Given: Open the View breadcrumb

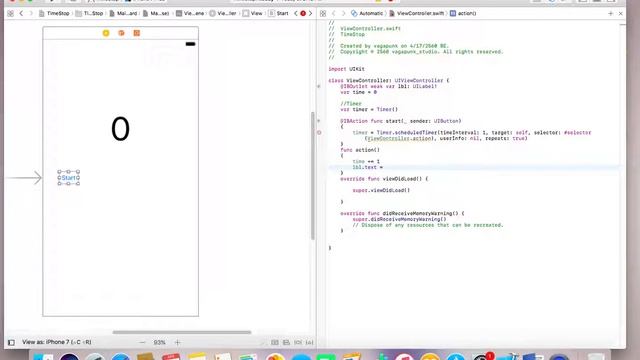Looking at the screenshot, I should click(x=252, y=13).
